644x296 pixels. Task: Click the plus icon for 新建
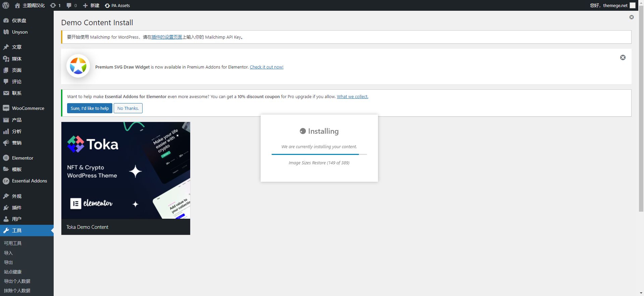tap(85, 5)
